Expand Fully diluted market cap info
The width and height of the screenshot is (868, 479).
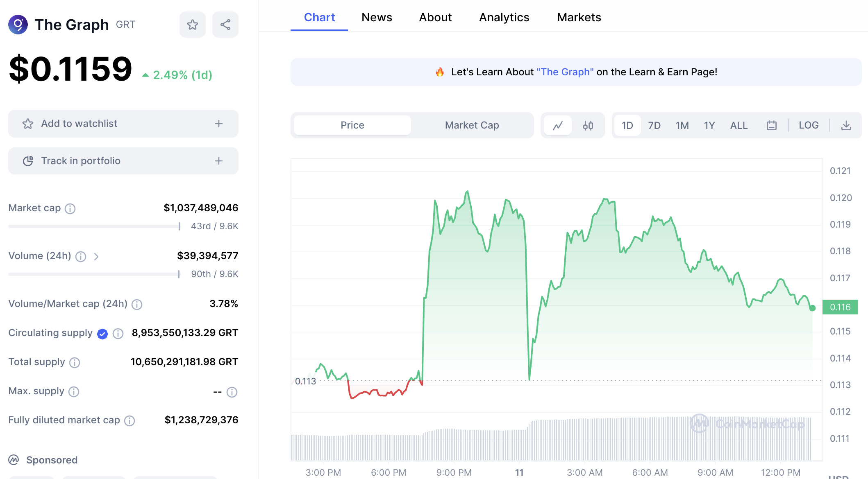coord(130,421)
